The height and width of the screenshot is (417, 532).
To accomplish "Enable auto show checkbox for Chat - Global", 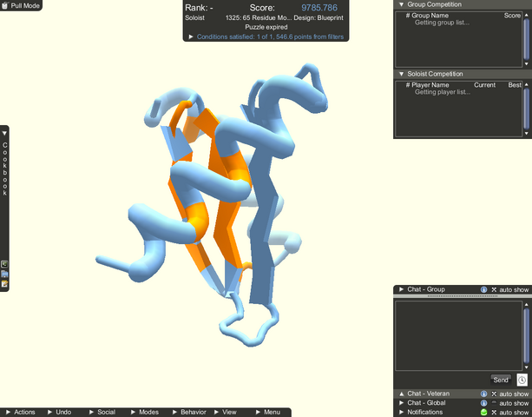I will [x=494, y=403].
